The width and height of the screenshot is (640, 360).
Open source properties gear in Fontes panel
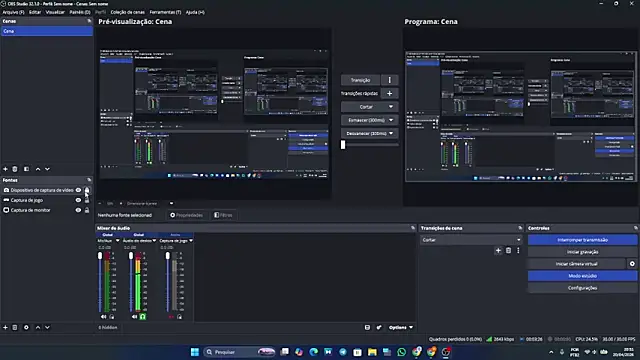tap(27, 327)
